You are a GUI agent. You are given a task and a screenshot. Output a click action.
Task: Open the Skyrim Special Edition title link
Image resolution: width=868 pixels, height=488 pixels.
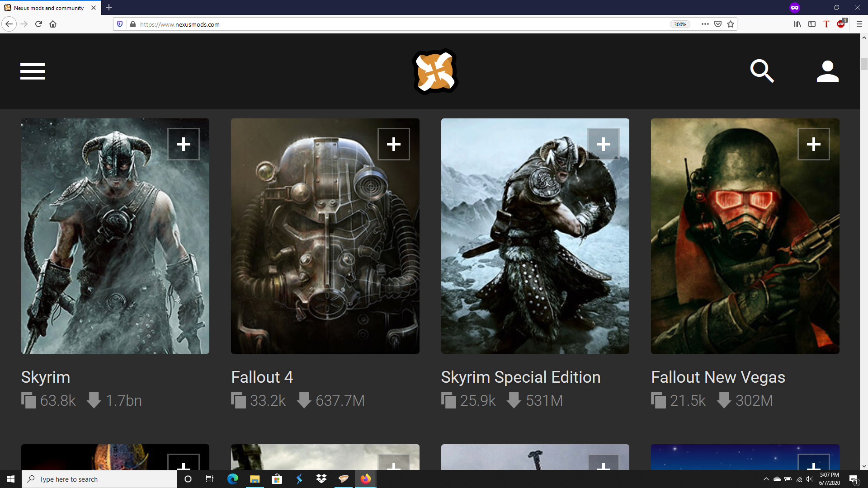pyautogui.click(x=521, y=377)
